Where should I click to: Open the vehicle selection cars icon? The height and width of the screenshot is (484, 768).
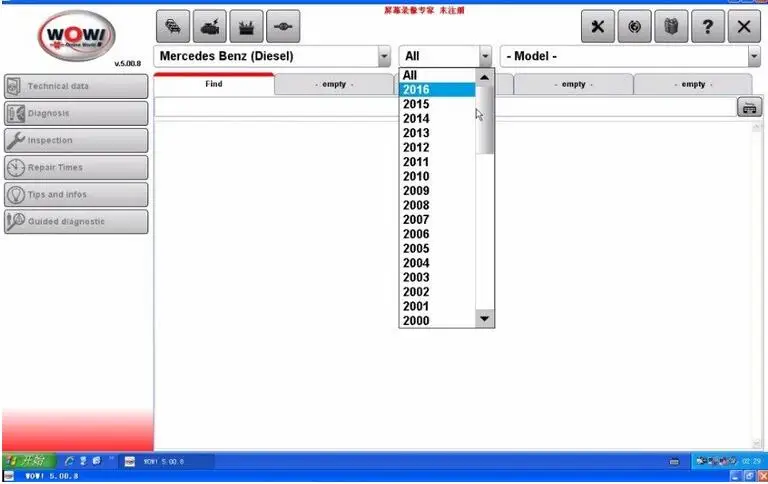173,26
